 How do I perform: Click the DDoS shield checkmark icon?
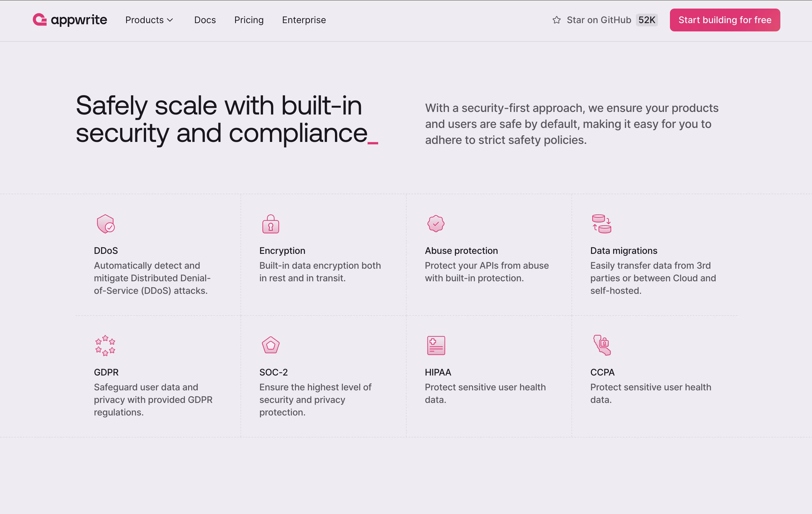pyautogui.click(x=106, y=224)
